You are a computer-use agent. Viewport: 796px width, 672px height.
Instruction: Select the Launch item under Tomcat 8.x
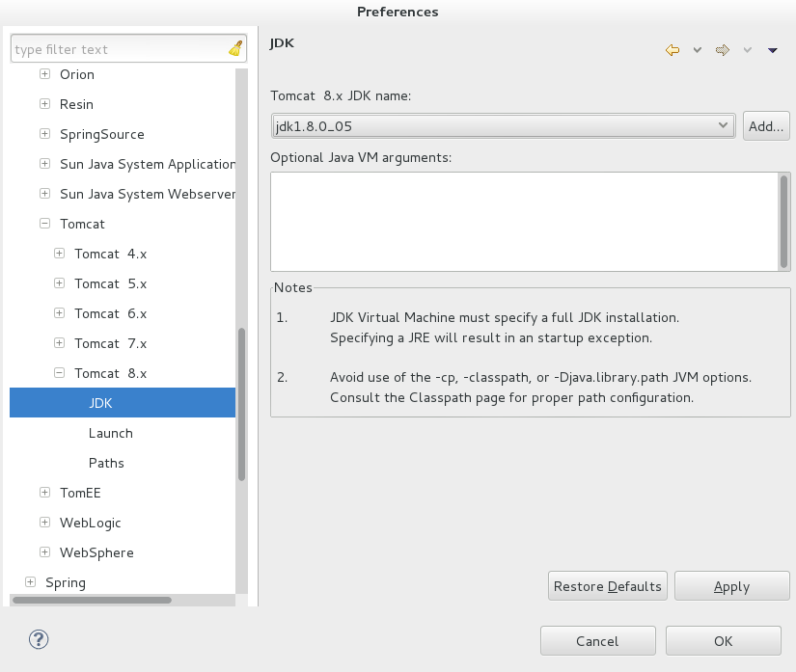tap(111, 433)
